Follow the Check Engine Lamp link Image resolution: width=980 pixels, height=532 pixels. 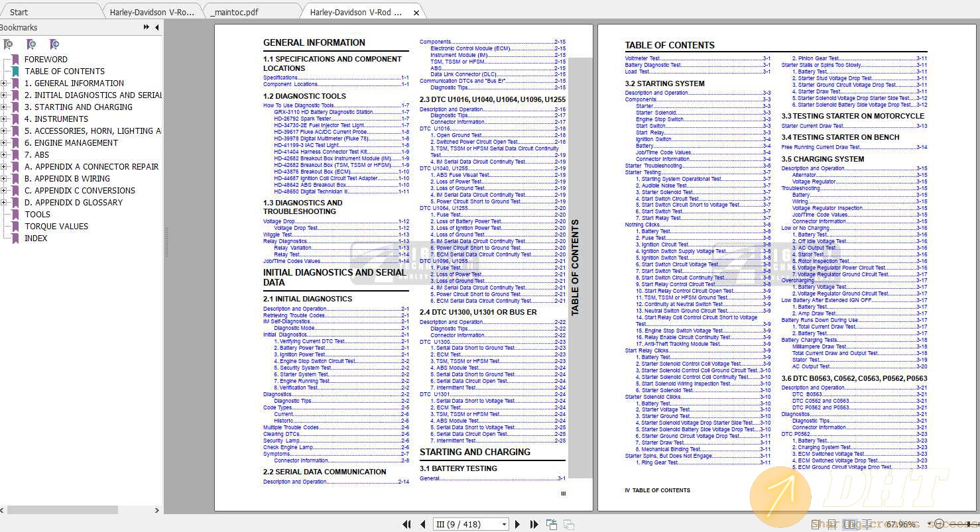336,447
